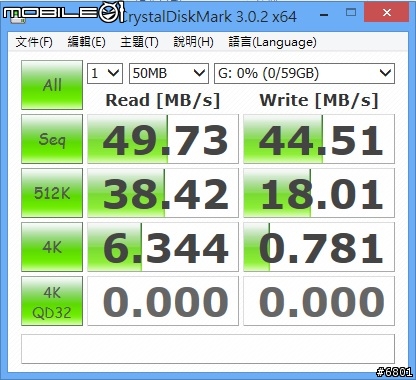Click the Write [MB/s] column header
416x380 pixels.
click(319, 100)
